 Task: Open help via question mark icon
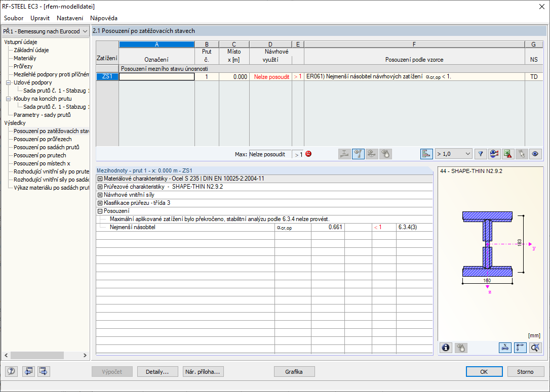pyautogui.click(x=11, y=371)
